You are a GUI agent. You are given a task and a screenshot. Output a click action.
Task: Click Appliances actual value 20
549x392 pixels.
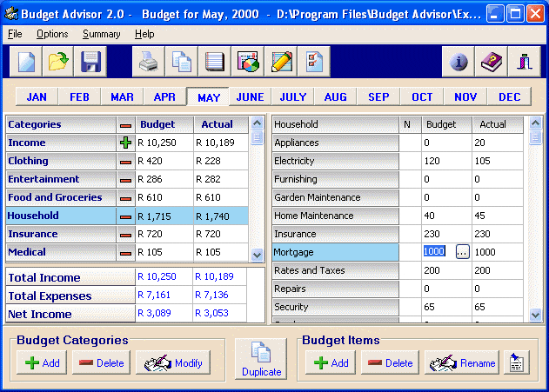[x=498, y=143]
